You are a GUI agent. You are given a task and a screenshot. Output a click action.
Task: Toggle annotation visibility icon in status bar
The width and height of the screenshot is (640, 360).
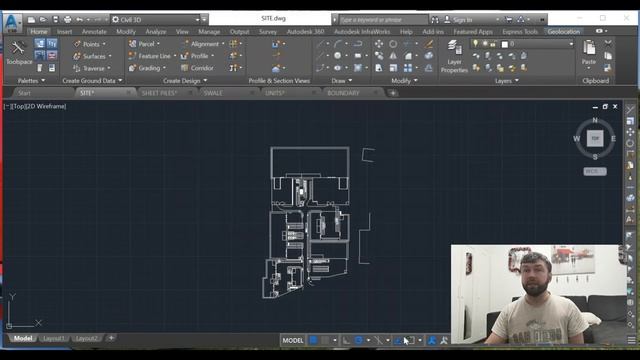click(431, 340)
